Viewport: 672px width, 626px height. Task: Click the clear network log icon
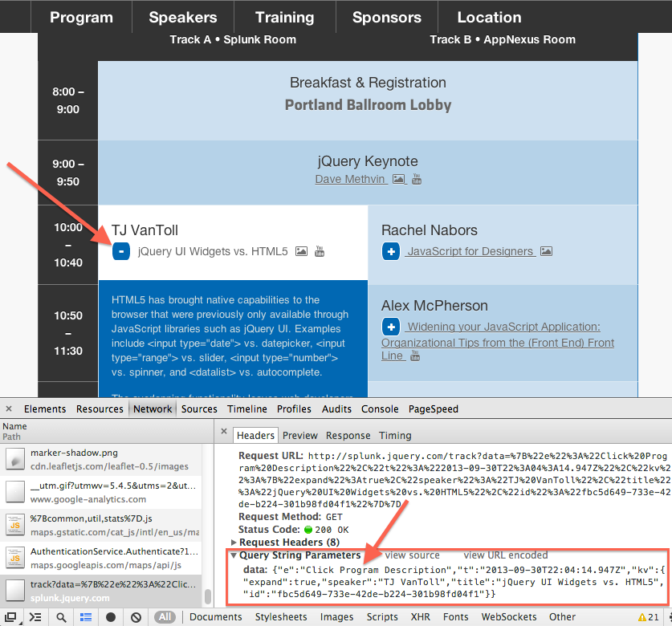[136, 617]
